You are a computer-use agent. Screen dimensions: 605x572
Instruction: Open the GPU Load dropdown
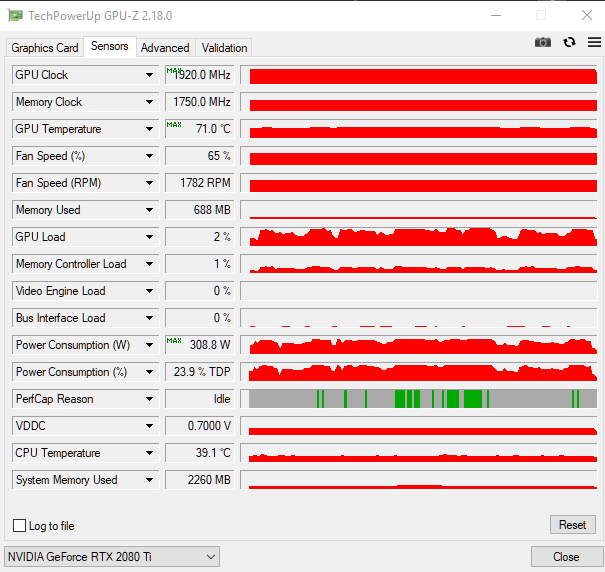(149, 237)
